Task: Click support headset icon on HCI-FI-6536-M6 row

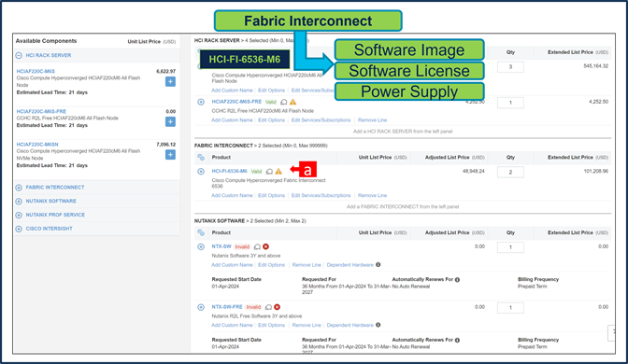Action: 269,172
